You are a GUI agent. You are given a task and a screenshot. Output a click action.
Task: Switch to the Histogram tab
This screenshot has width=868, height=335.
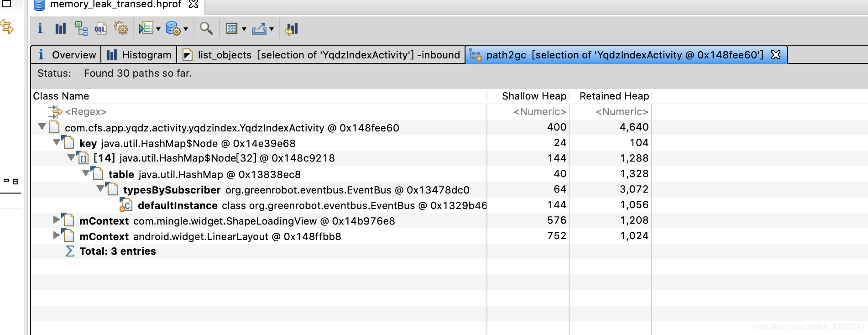139,55
